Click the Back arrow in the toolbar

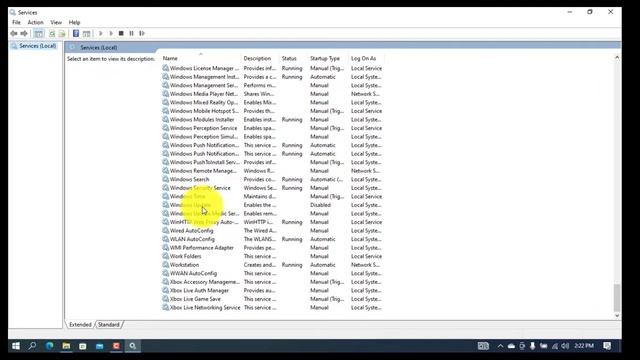(14, 33)
